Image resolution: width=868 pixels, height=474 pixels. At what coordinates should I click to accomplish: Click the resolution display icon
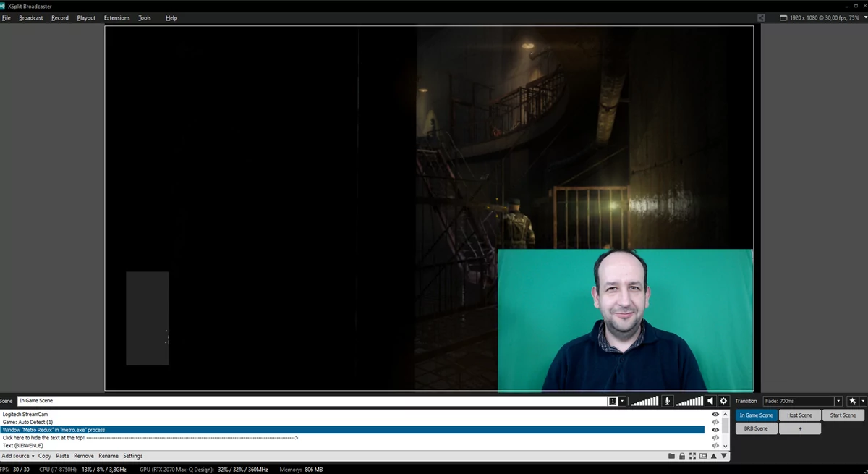783,18
